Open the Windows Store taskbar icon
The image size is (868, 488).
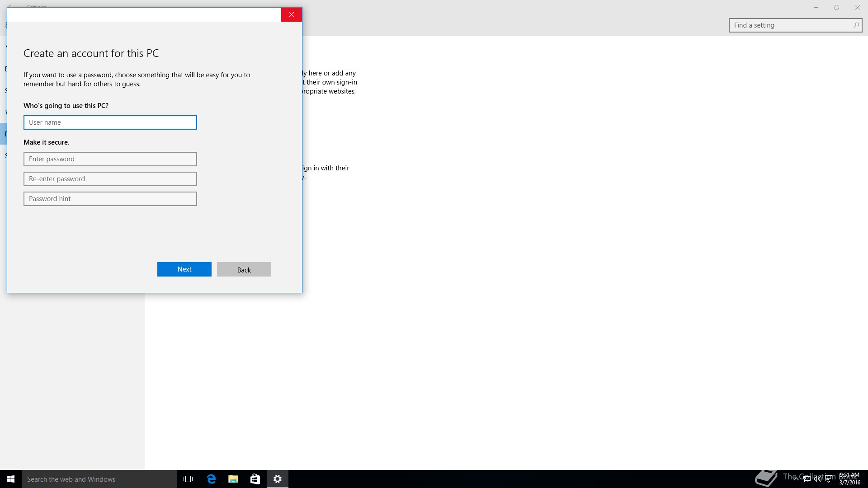click(255, 479)
